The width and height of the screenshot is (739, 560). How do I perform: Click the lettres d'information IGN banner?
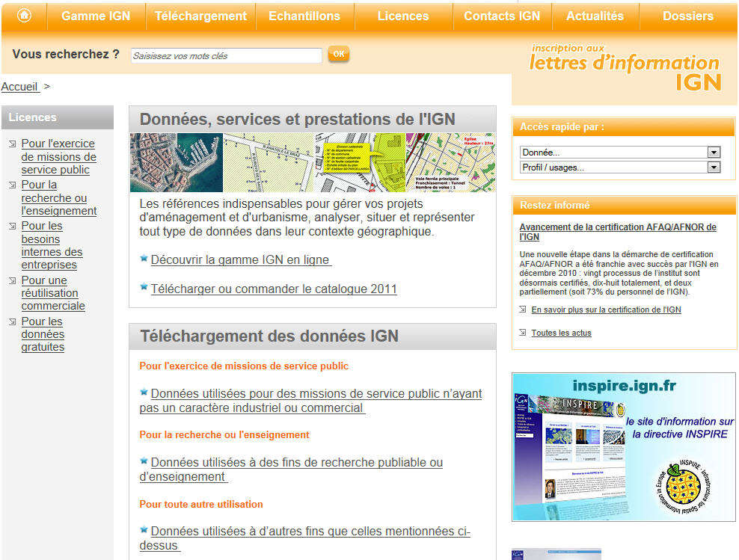(625, 69)
